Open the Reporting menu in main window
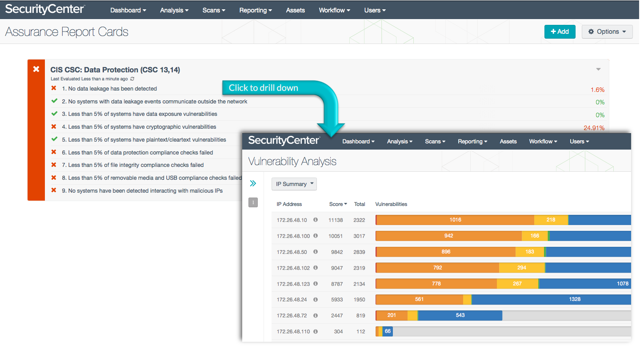Viewport: 640px width, 364px height. pos(256,10)
